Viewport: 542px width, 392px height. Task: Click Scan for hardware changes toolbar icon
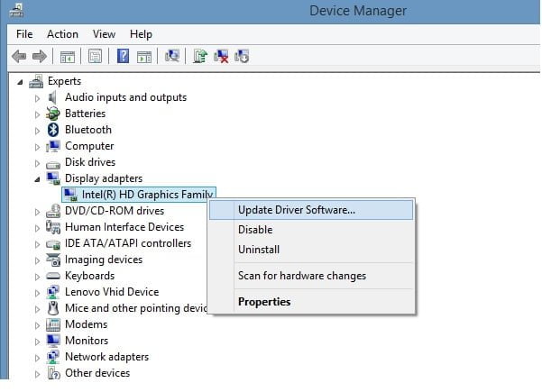(x=172, y=56)
